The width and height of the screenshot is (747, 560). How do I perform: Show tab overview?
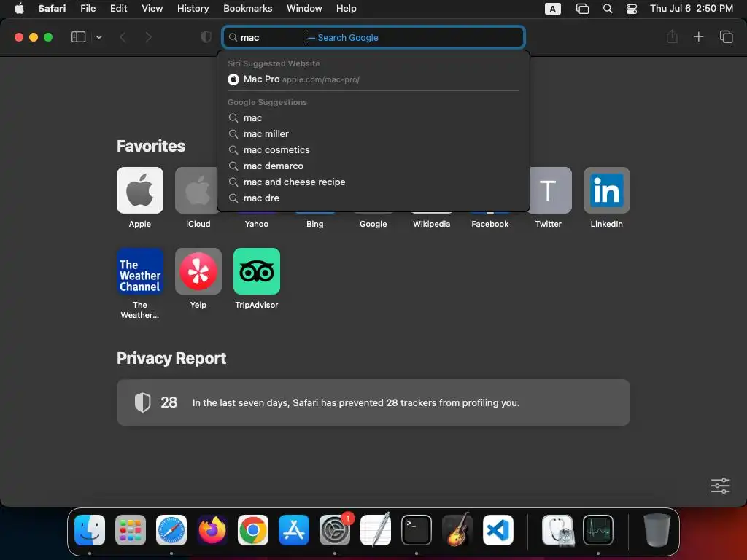[x=726, y=36]
